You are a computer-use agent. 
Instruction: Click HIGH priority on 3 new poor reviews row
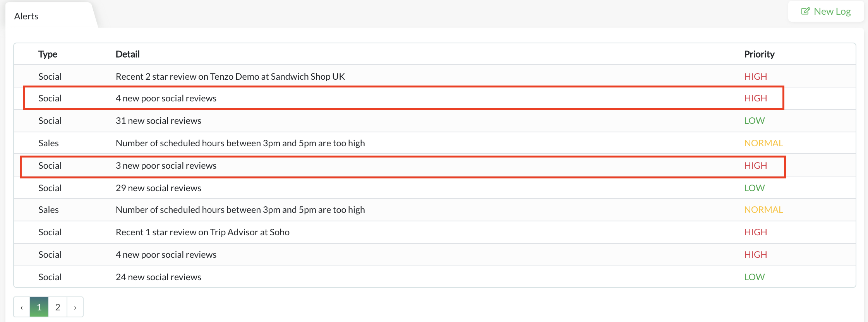pyautogui.click(x=755, y=166)
